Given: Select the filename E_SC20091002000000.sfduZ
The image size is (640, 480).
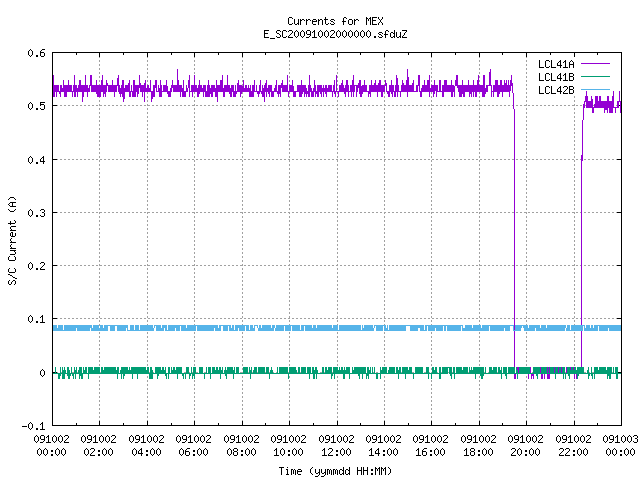Looking at the screenshot, I should click(335, 34).
